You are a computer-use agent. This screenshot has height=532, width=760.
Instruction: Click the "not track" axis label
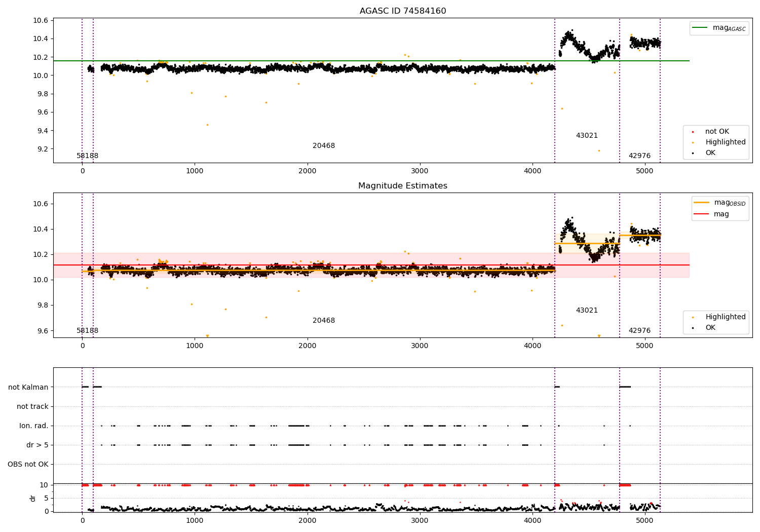[x=32, y=407]
